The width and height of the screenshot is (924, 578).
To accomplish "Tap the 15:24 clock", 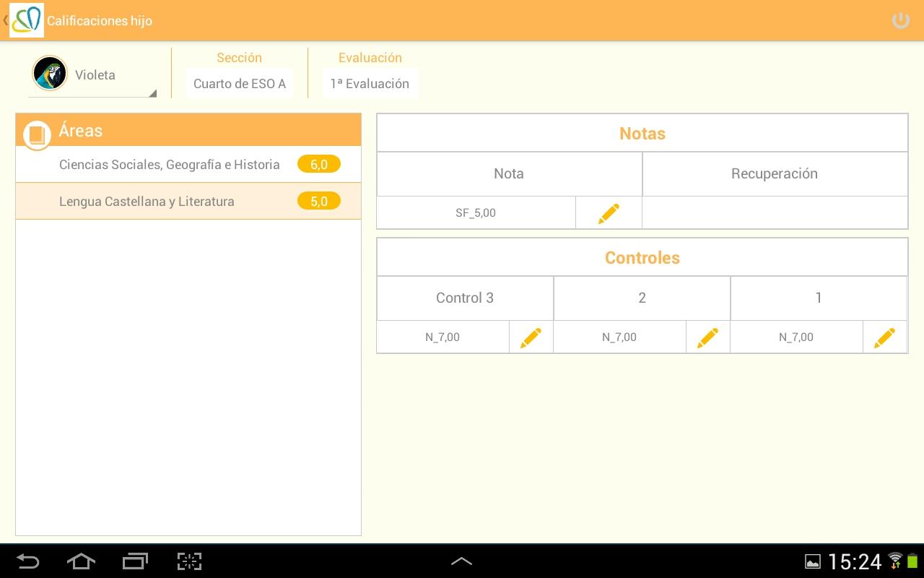I will click(855, 561).
